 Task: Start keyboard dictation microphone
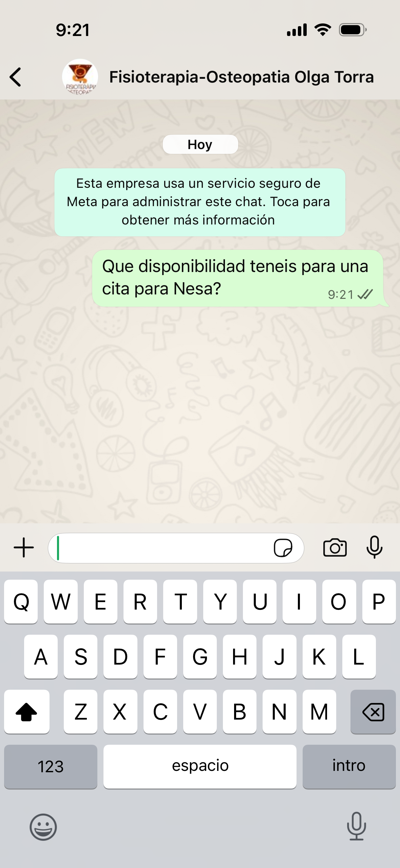[x=356, y=826]
